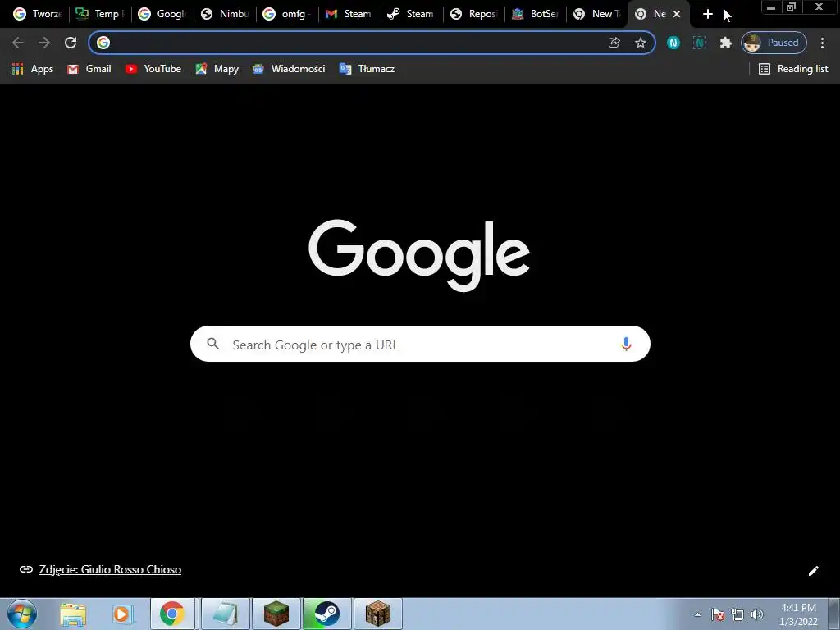
Task: Switch to the BotSer tab
Action: [x=536, y=14]
